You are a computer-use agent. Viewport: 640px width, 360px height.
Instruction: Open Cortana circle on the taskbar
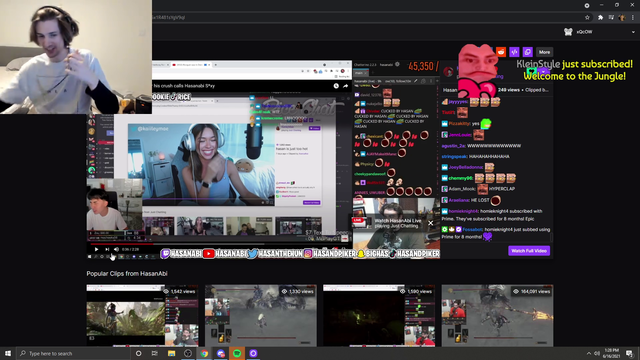(x=138, y=353)
